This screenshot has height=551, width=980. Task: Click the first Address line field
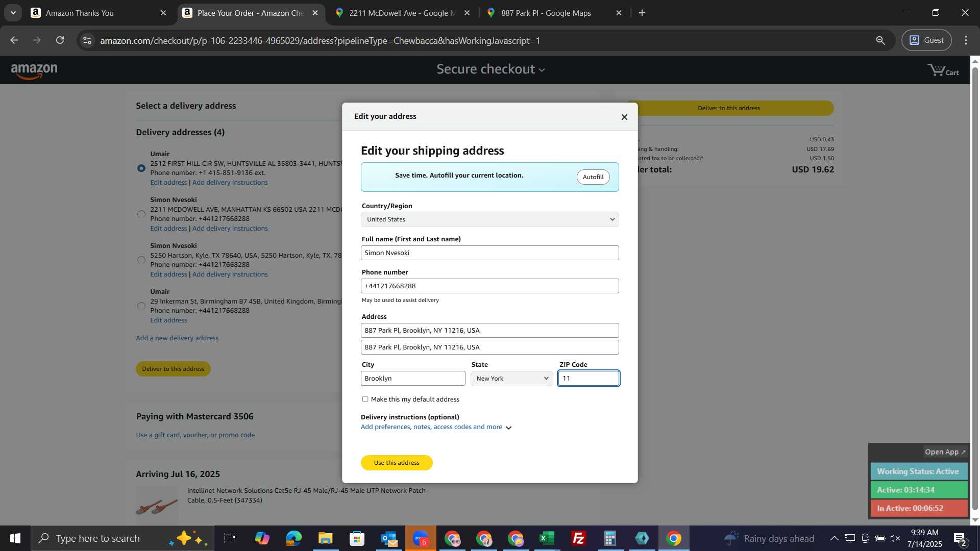click(489, 331)
